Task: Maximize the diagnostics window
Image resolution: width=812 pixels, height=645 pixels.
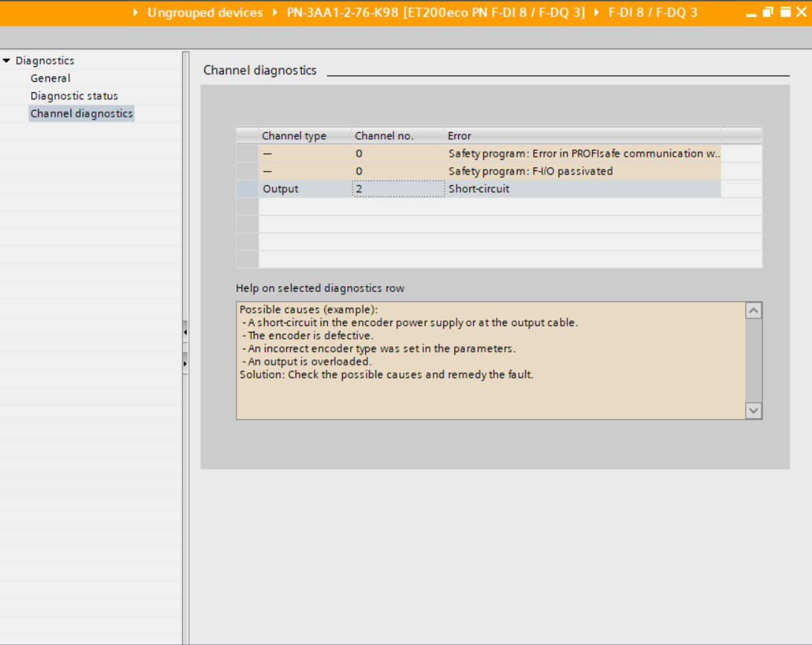Action: [x=785, y=12]
